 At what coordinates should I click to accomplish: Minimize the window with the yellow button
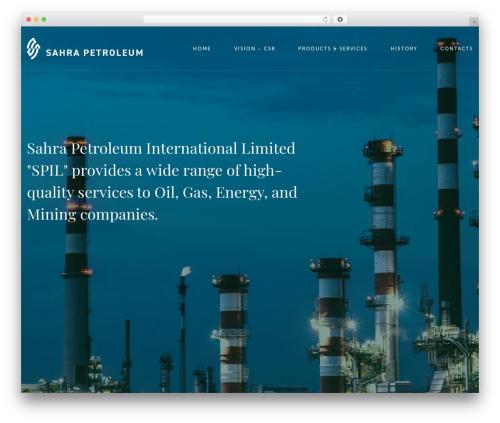(36, 20)
